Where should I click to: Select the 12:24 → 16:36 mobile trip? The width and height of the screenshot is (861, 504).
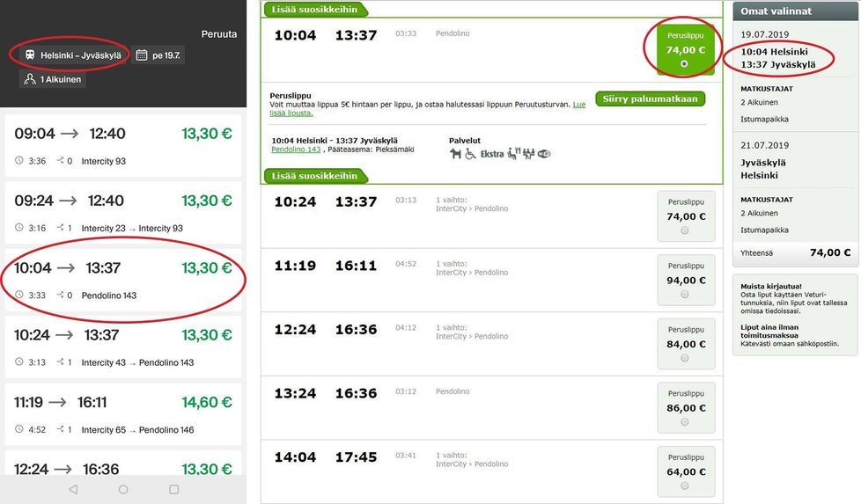123,464
